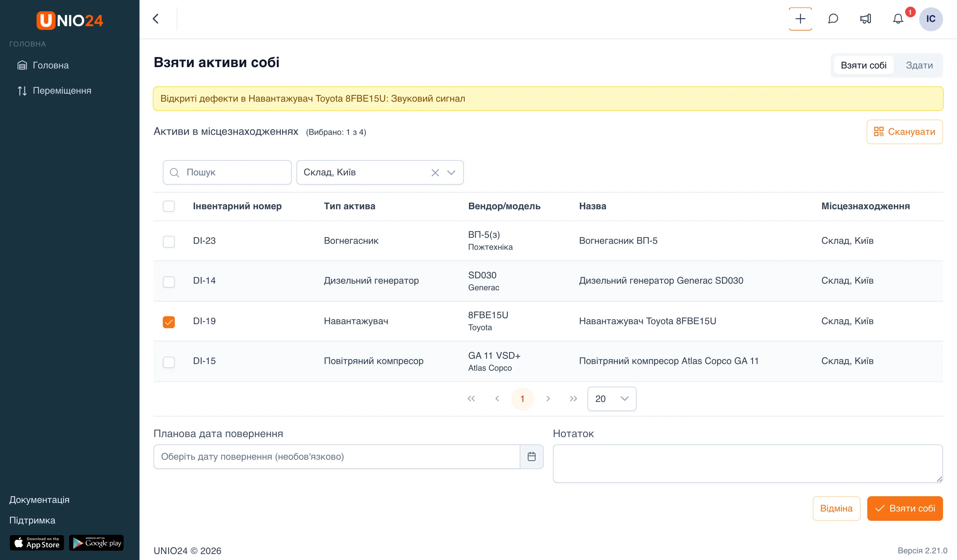Switch to the Здати tab
957x560 pixels.
tap(919, 65)
